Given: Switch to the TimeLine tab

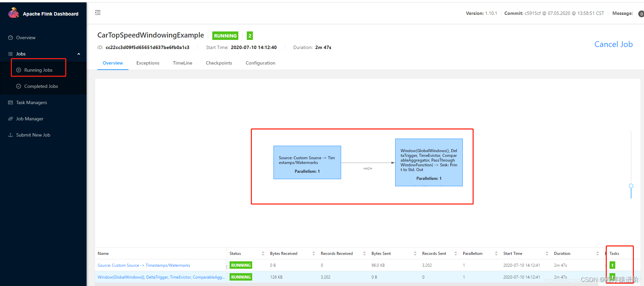Looking at the screenshot, I should pos(183,63).
